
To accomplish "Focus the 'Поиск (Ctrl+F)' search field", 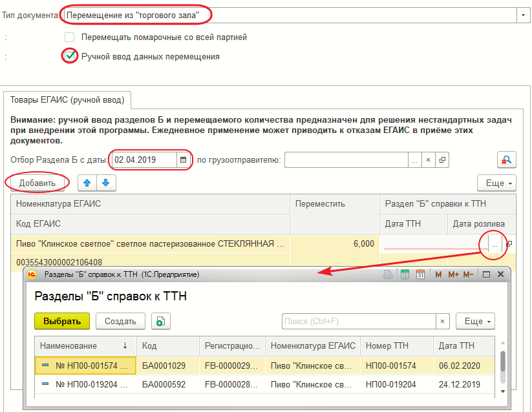I will [359, 321].
